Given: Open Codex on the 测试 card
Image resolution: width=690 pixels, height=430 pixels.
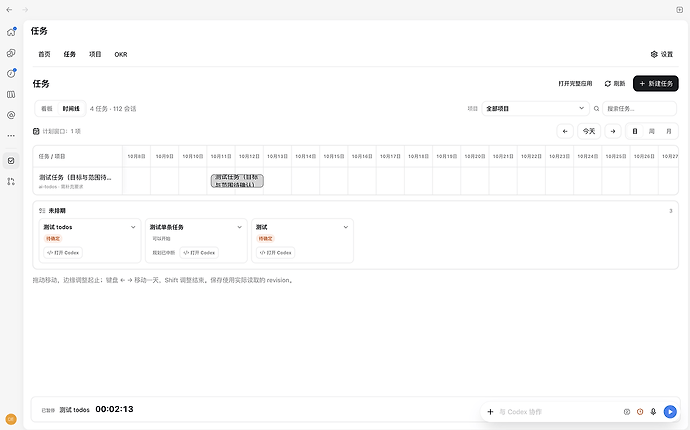Looking at the screenshot, I should [x=275, y=253].
